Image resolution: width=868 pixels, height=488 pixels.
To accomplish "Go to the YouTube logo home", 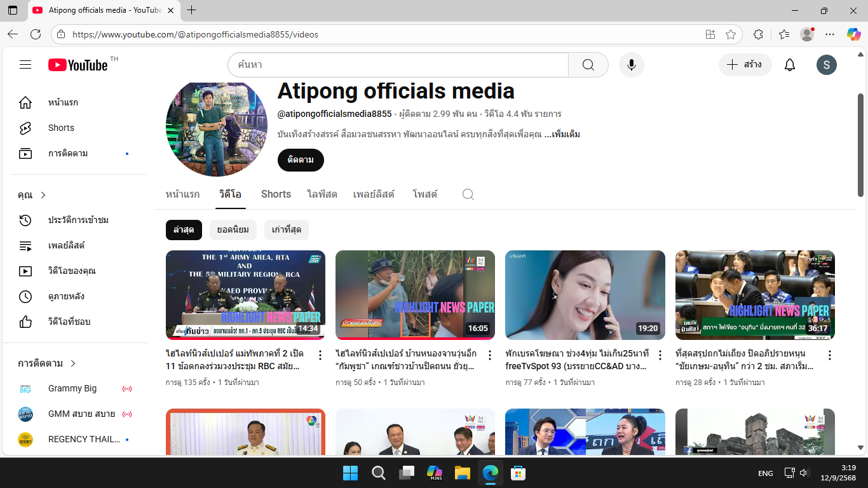I will (78, 65).
